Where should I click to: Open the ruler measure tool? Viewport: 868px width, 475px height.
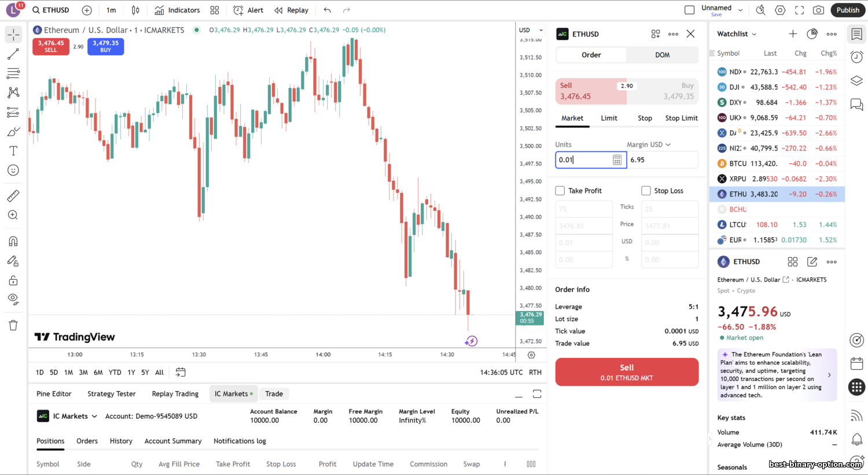(x=13, y=196)
